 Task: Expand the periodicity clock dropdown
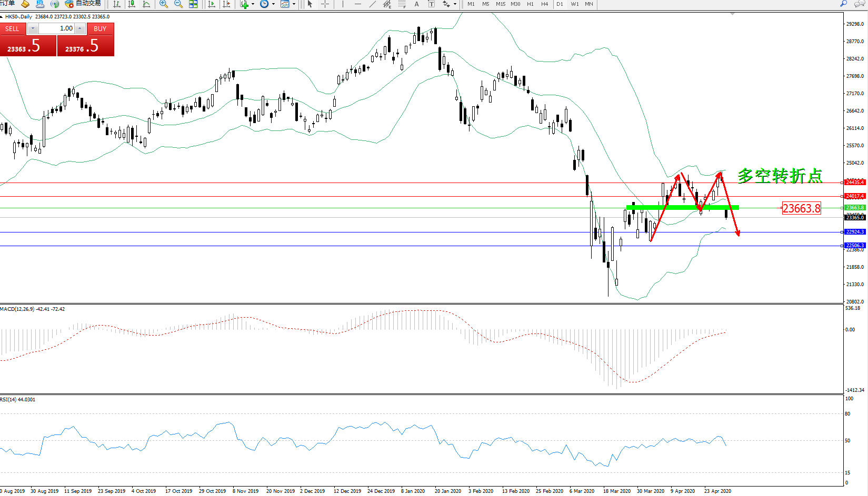click(273, 4)
